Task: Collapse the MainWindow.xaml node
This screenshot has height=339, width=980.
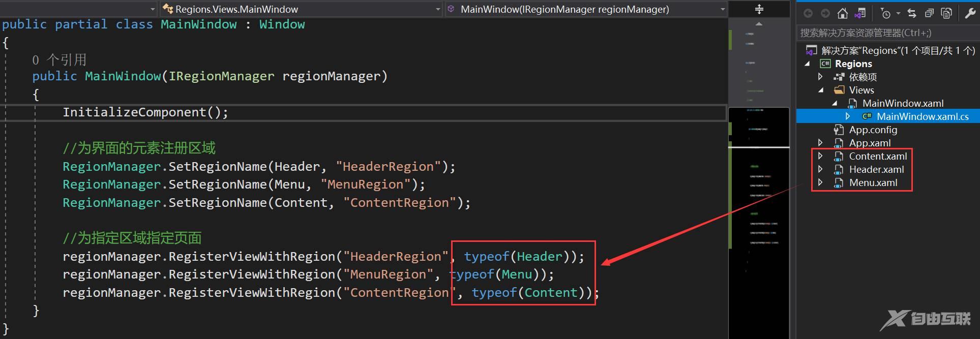Action: pos(835,104)
